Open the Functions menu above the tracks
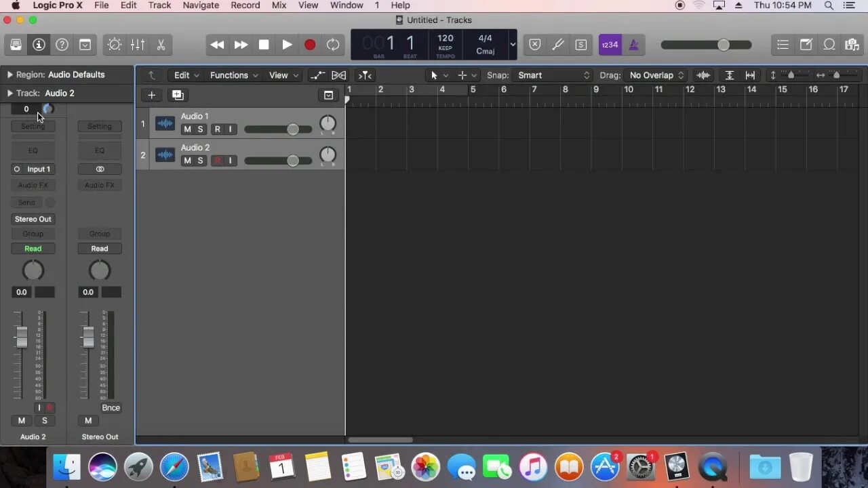868x488 pixels. click(229, 75)
